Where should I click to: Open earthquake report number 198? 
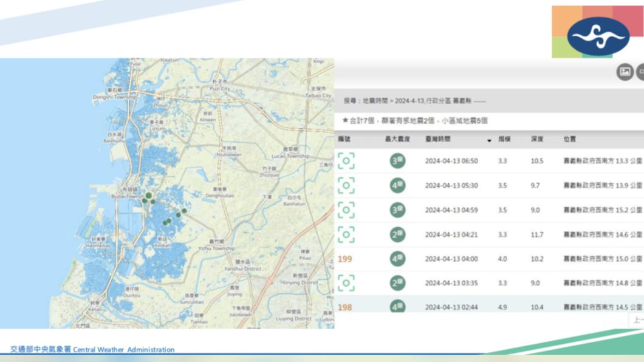[x=344, y=307]
